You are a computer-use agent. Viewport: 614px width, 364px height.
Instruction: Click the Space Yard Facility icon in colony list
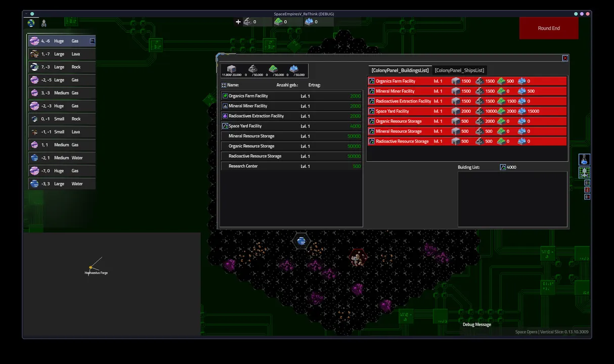(225, 126)
